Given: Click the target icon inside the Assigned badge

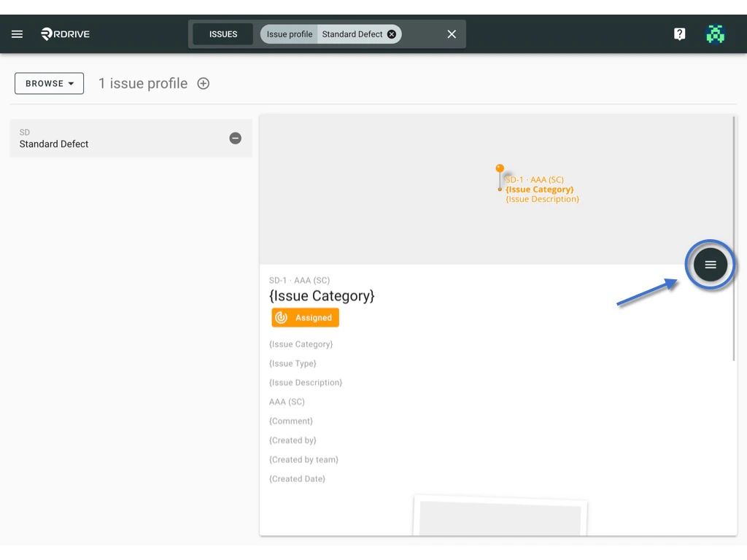Looking at the screenshot, I should pyautogui.click(x=281, y=317).
